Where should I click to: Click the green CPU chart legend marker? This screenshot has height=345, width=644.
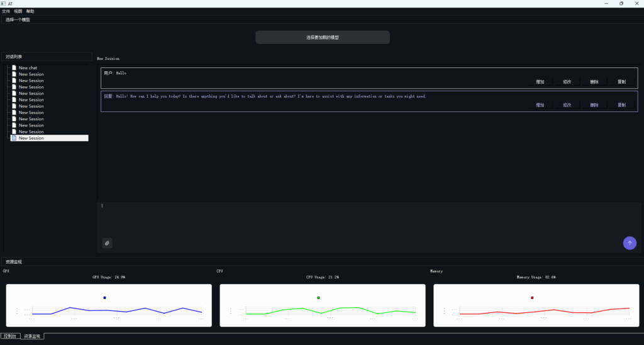coord(319,298)
